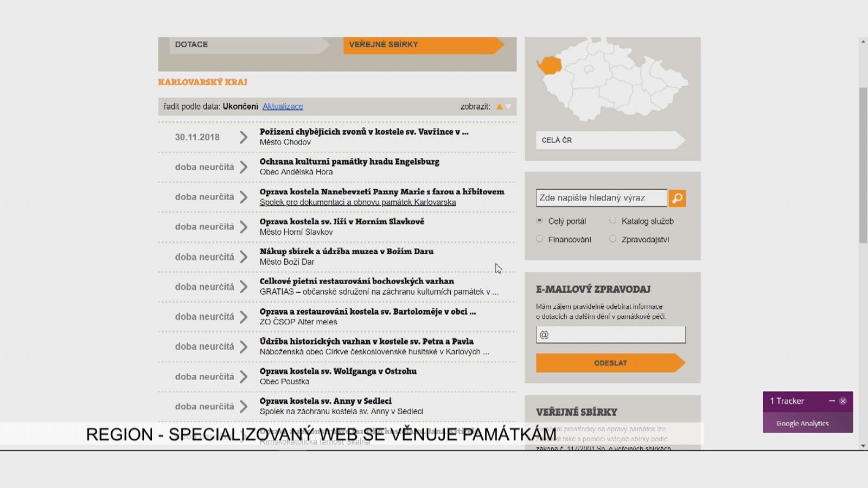868x488 pixels.
Task: Click Město Horní Slavkov text
Action: (x=296, y=232)
